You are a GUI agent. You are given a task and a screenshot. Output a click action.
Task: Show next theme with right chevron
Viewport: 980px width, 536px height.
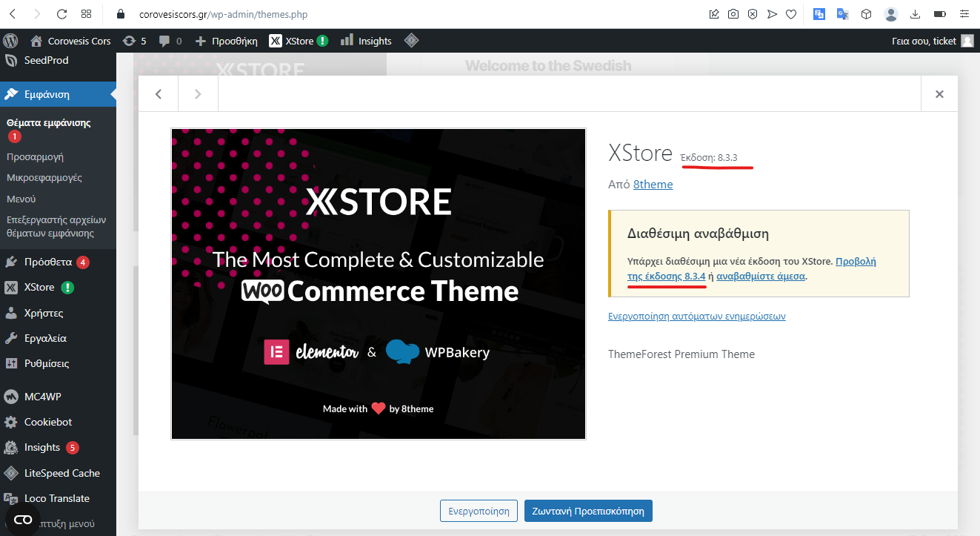(x=198, y=94)
